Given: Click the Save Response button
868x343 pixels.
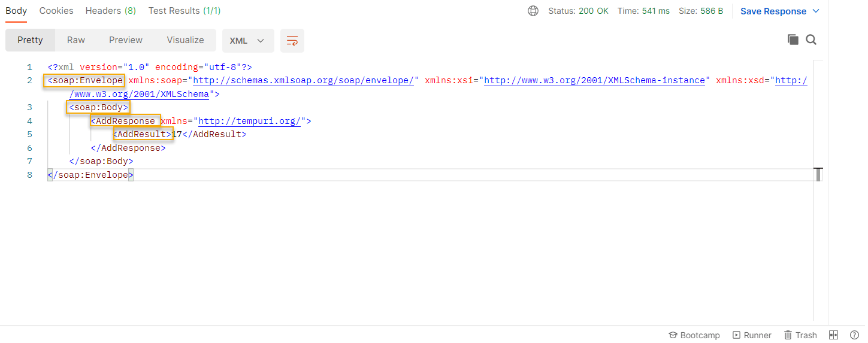Looking at the screenshot, I should [773, 11].
